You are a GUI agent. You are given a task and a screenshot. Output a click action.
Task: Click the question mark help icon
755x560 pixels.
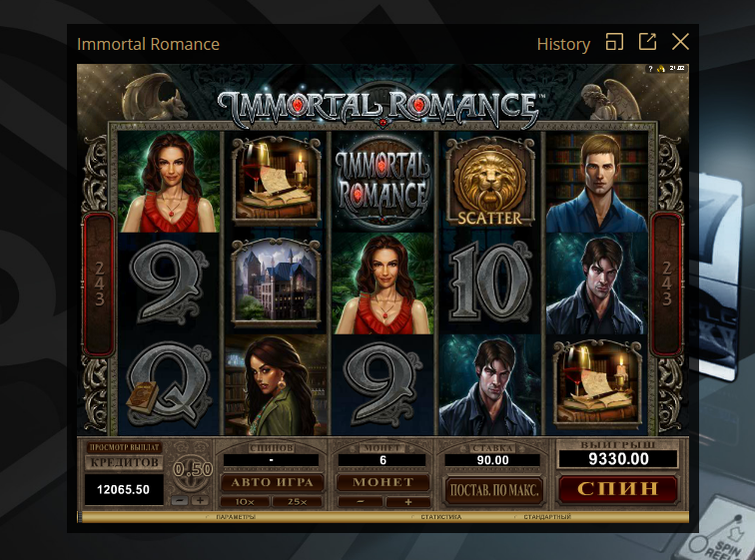(x=650, y=69)
